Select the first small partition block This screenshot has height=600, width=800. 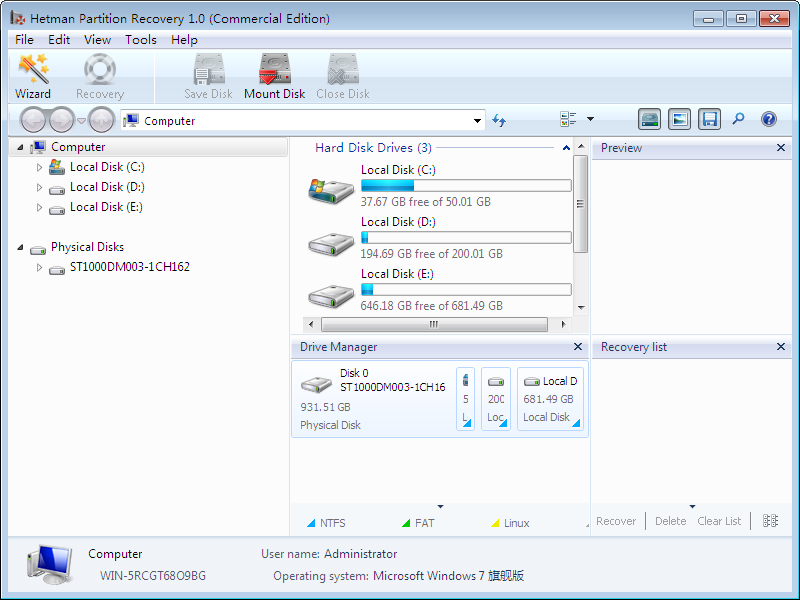[x=465, y=399]
